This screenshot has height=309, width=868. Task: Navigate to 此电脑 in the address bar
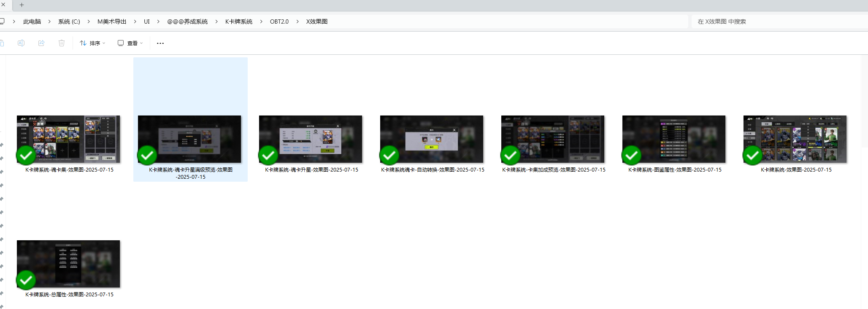pyautogui.click(x=32, y=21)
